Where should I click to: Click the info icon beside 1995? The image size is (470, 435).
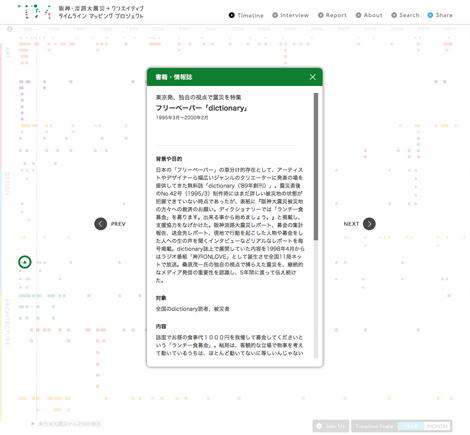tap(10, 29)
